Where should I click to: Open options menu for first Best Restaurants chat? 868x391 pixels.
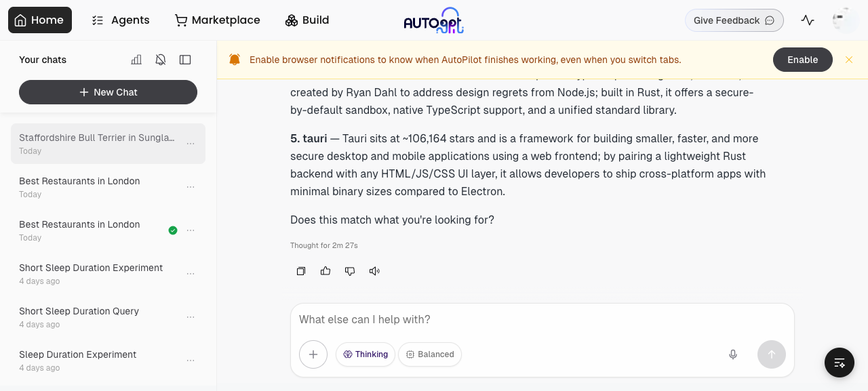(x=191, y=187)
